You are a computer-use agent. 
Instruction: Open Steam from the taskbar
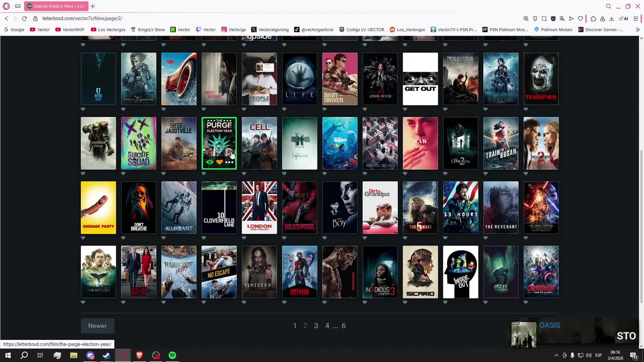[106, 355]
